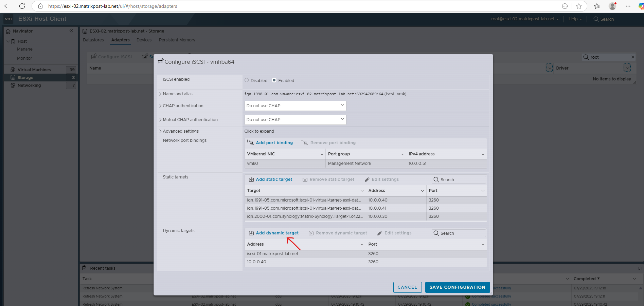Image resolution: width=644 pixels, height=306 pixels.
Task: Click the Storage icon in the Navigator
Action: point(12,77)
